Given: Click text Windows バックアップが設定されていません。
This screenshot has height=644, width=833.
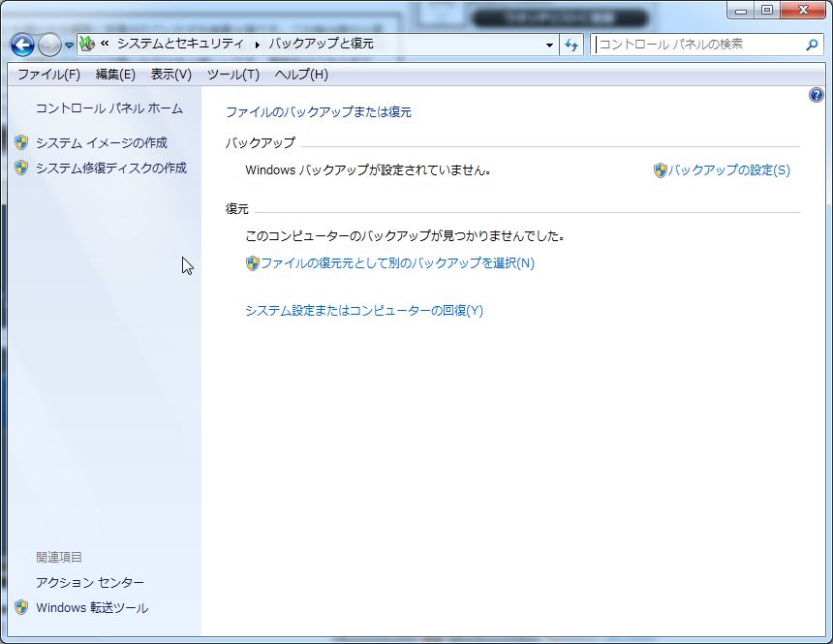Looking at the screenshot, I should [368, 170].
